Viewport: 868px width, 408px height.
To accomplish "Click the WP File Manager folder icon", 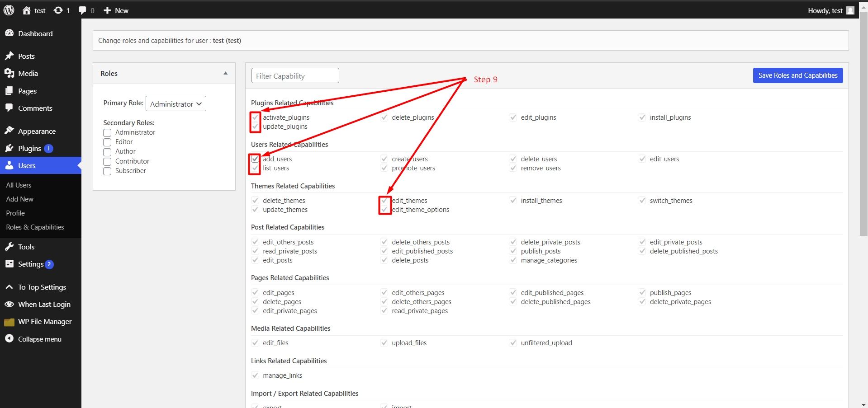I will pyautogui.click(x=9, y=322).
